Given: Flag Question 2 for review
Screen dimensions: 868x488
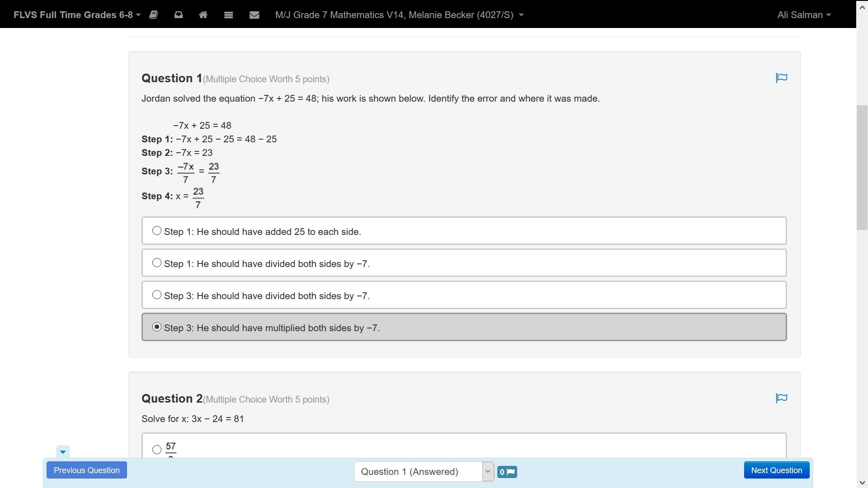Looking at the screenshot, I should (781, 399).
